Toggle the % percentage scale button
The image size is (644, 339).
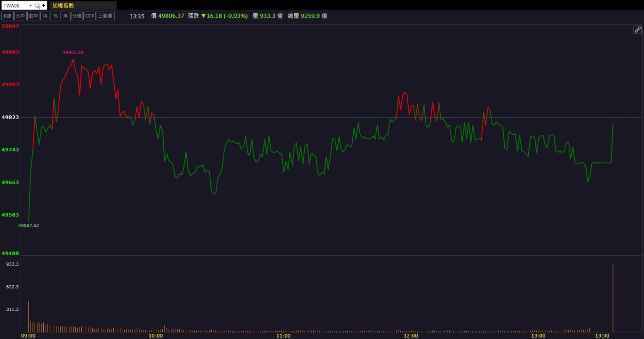[x=55, y=16]
